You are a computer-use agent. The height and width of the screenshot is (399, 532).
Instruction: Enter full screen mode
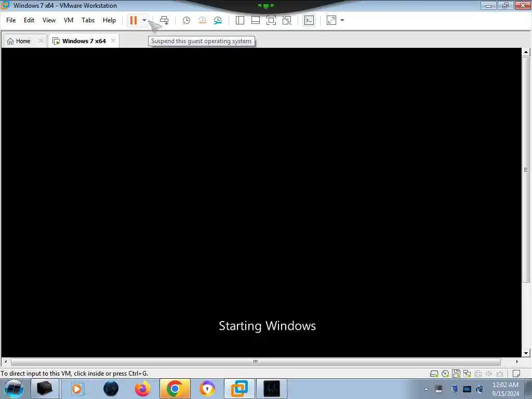(x=271, y=20)
